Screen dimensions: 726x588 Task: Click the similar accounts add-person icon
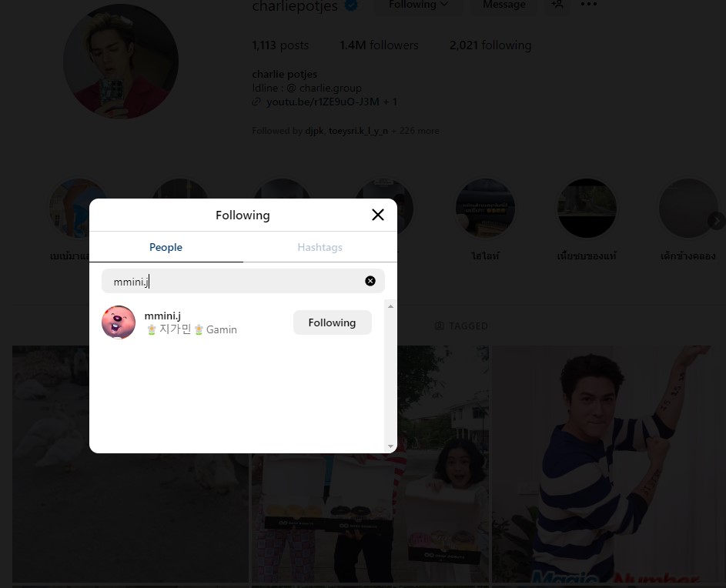557,5
